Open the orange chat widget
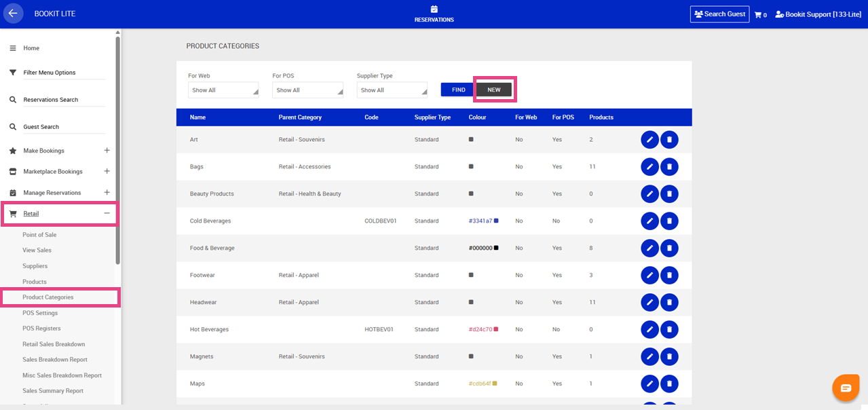 (x=846, y=388)
